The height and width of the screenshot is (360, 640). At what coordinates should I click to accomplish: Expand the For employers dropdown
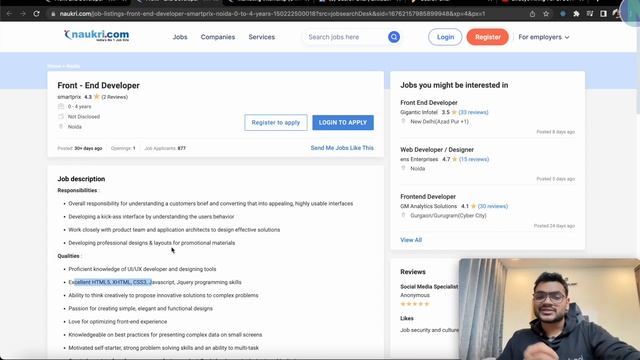click(544, 37)
